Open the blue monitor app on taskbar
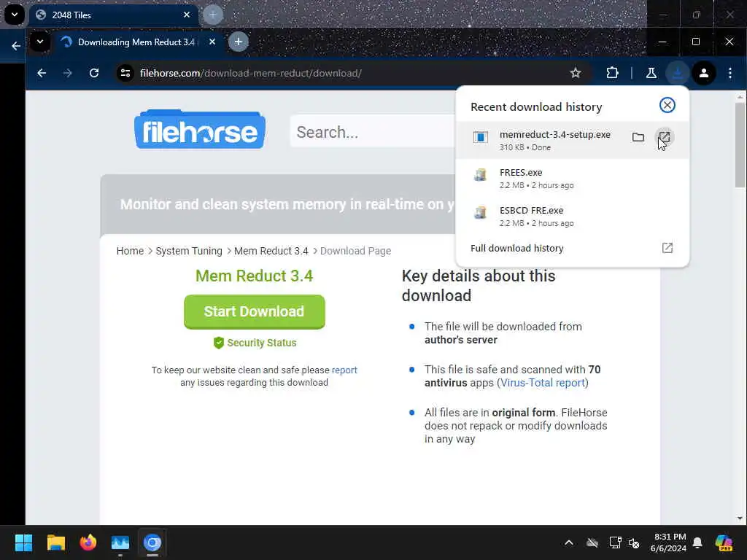 pos(120,542)
